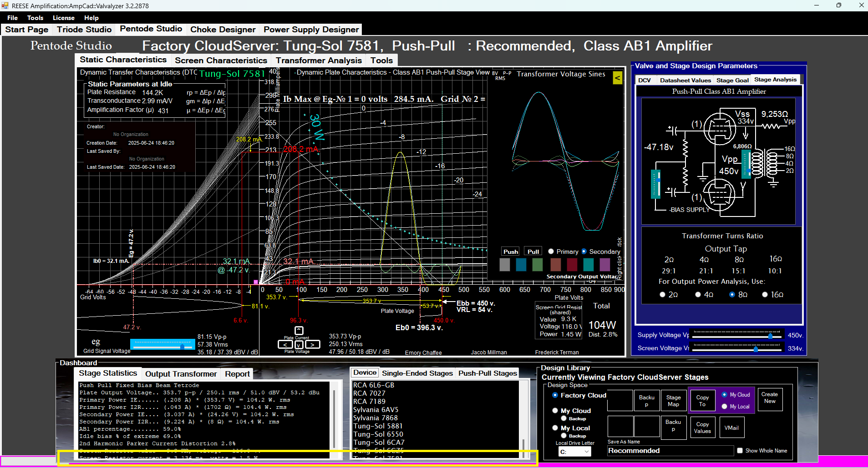The image size is (868, 468).
Task: Select Sylvania 6AV5 in device list
Action: coord(376,410)
